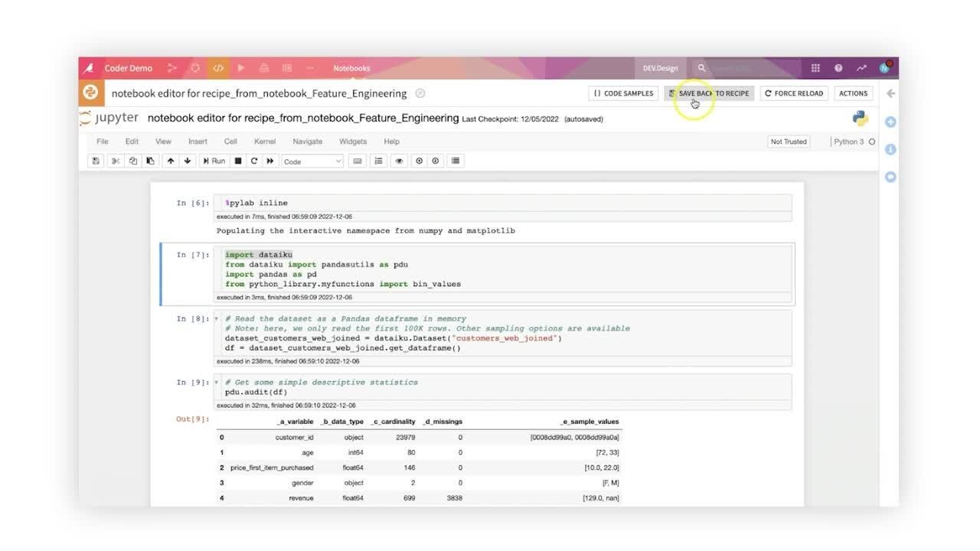Save notebook with floppy disk icon
The width and height of the screenshot is (980, 551).
(96, 161)
